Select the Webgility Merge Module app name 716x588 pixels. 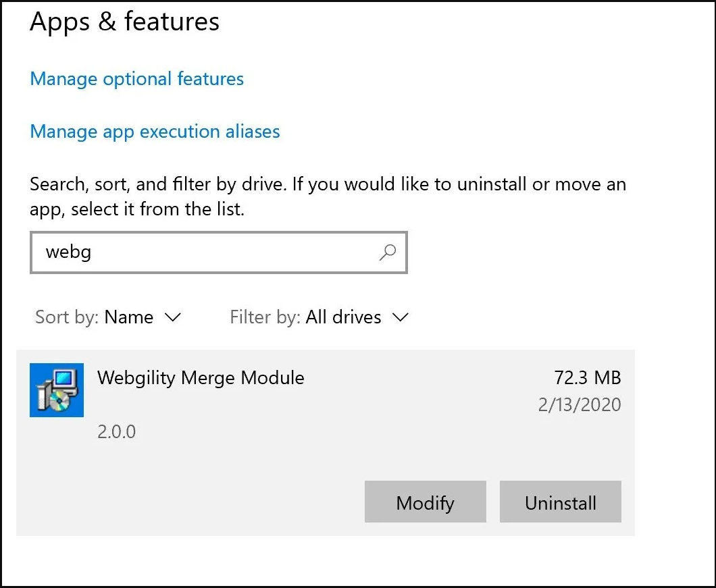201,377
